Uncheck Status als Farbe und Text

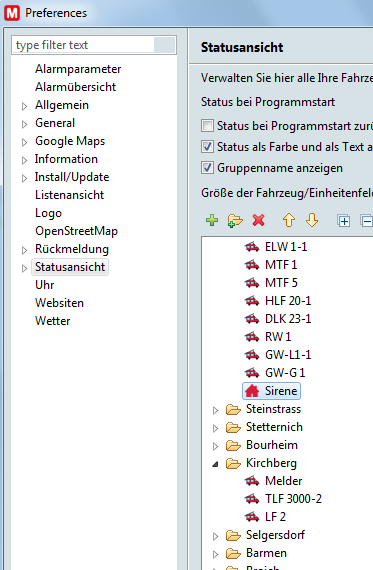(x=207, y=147)
